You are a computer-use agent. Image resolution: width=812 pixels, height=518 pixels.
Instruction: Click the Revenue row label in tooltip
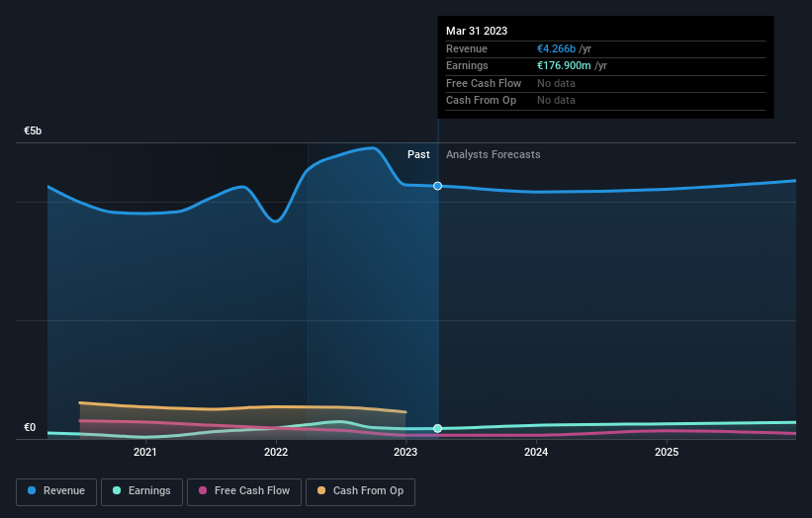467,48
